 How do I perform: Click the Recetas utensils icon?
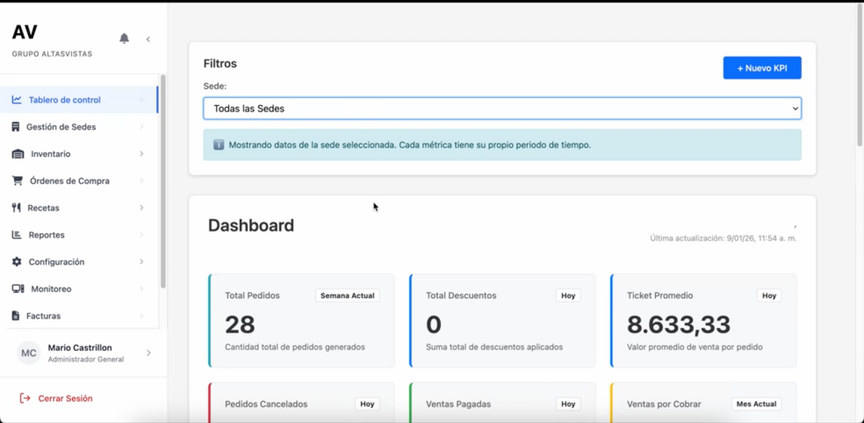(x=16, y=208)
